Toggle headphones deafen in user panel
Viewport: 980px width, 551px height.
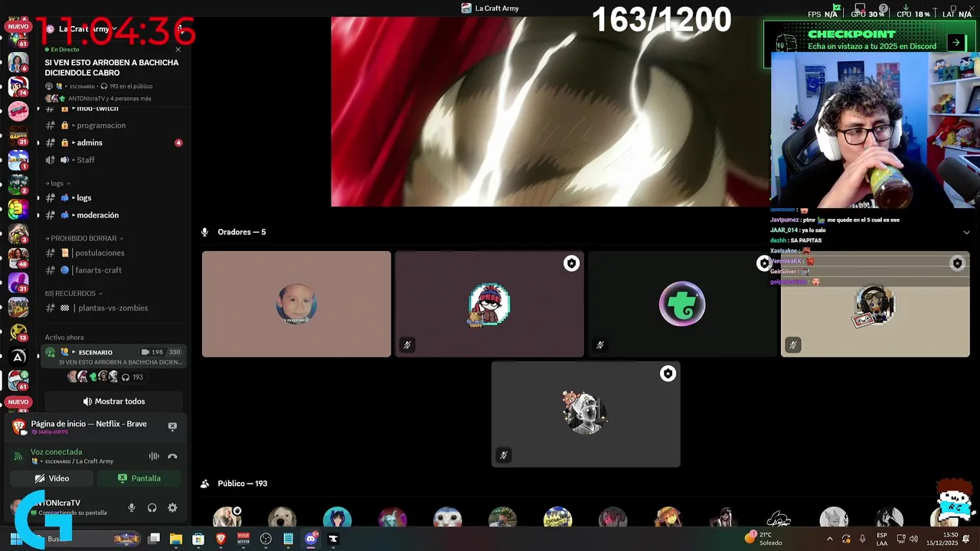[152, 507]
